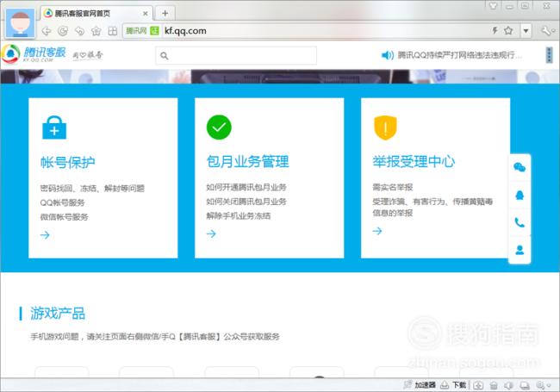Click 受理诈骗、有害行为 report description text
Image resolution: width=560 pixels, height=392 pixels.
[432, 207]
